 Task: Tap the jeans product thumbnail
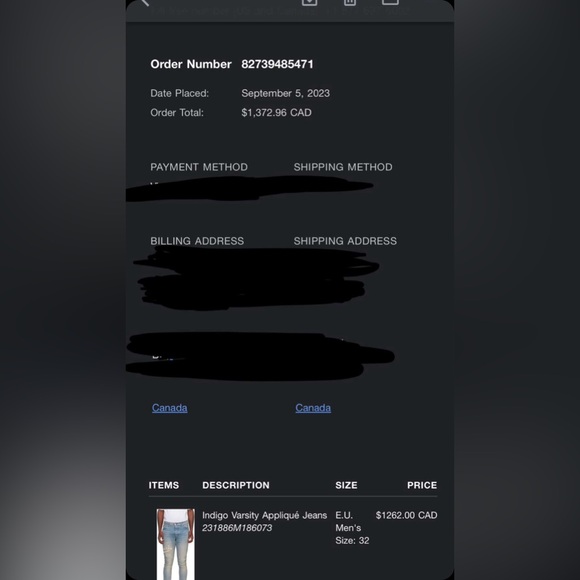click(175, 544)
